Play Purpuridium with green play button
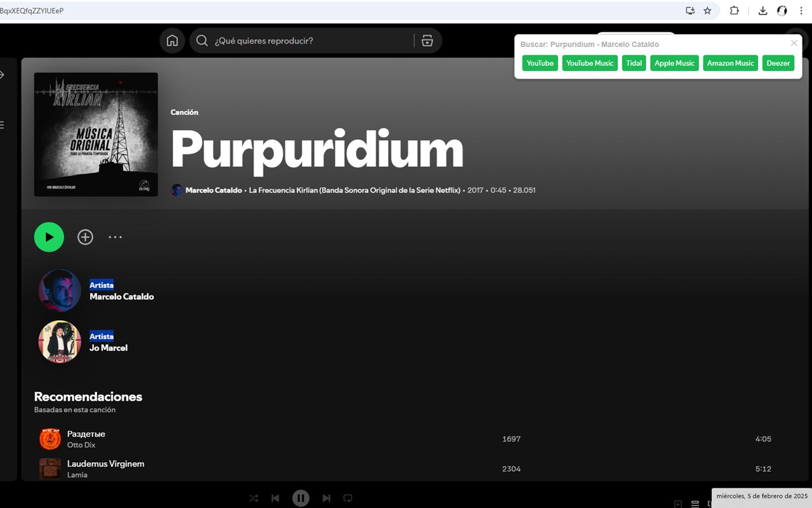812x508 pixels. [49, 237]
